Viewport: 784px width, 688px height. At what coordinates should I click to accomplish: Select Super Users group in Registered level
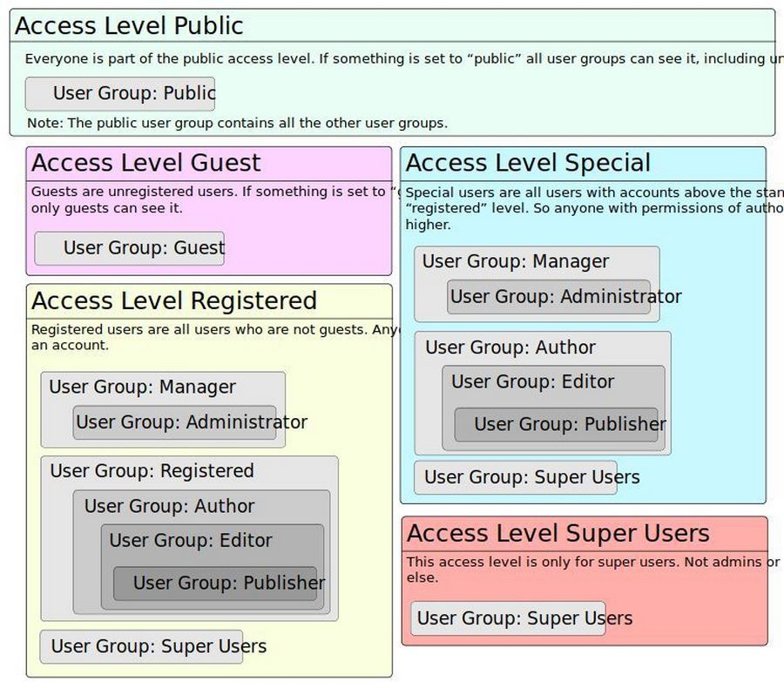pos(142,646)
